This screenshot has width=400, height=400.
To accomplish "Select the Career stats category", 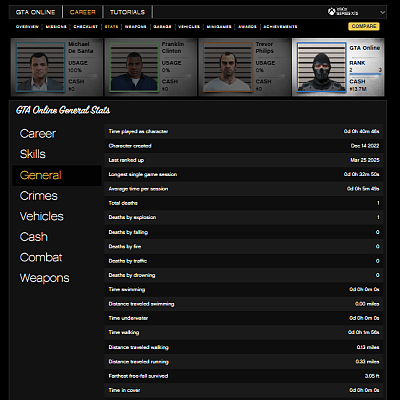I will [38, 134].
